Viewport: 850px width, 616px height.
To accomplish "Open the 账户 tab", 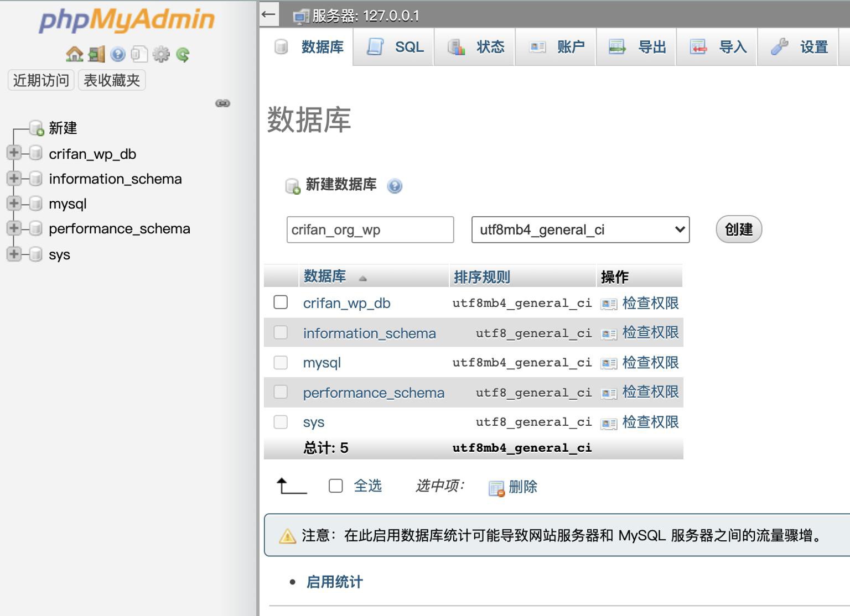I will [x=556, y=47].
